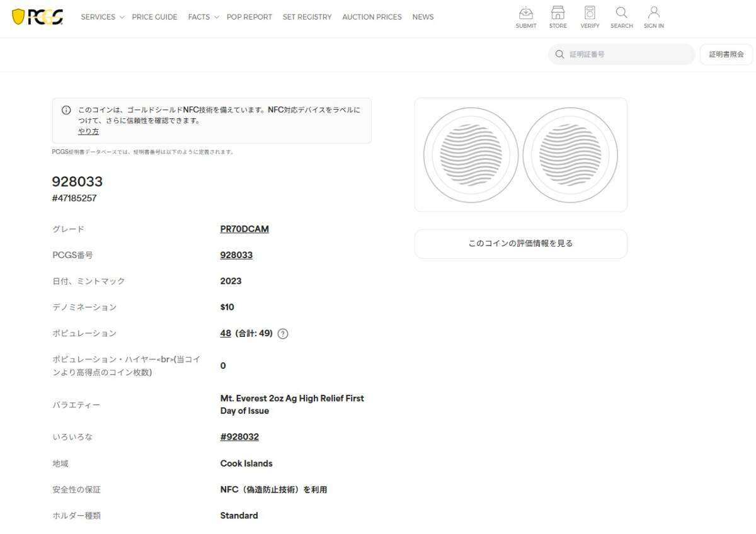Open the PR70DCAM grade link
The image size is (756, 534).
[244, 229]
